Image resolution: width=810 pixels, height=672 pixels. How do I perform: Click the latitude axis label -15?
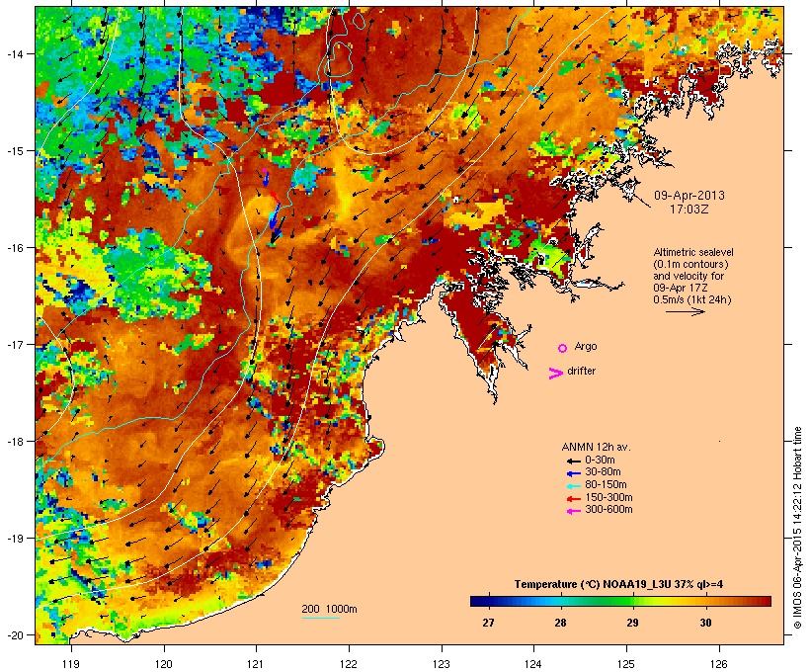(14, 151)
